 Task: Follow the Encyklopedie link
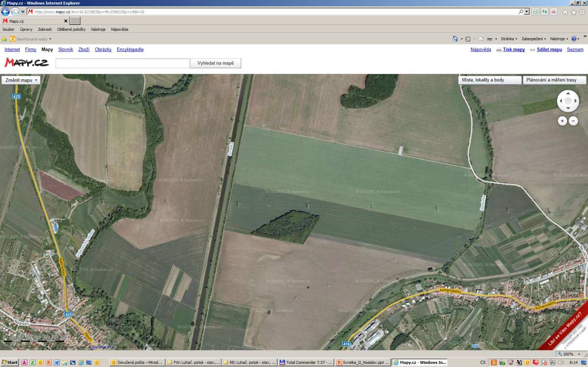[130, 50]
